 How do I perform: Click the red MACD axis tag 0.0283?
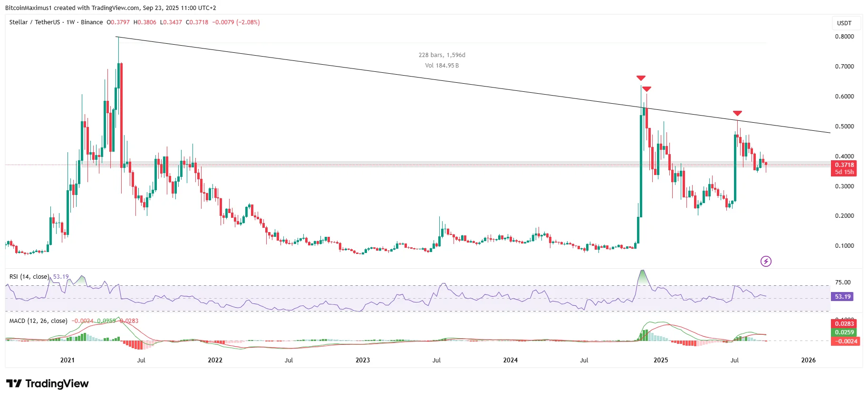pos(845,324)
